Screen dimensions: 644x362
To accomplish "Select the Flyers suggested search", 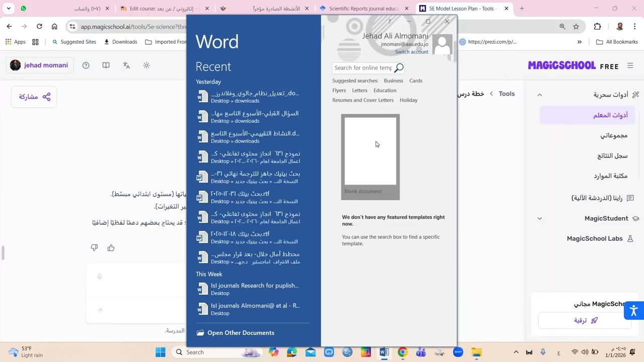I will coord(339,90).
